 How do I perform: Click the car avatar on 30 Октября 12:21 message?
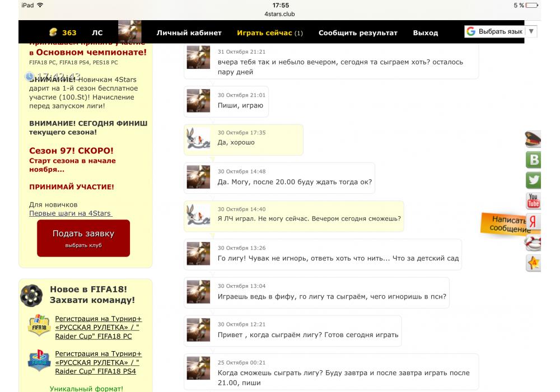(x=198, y=329)
